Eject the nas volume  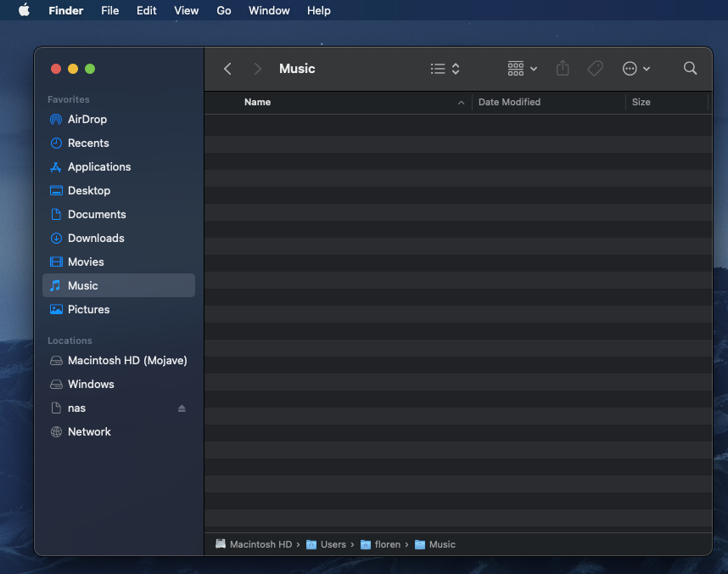[182, 408]
